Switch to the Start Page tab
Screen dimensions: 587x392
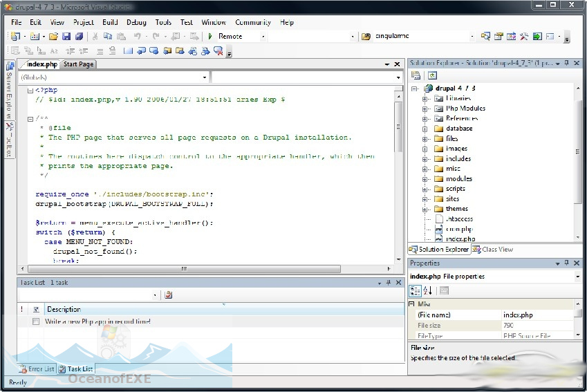point(78,64)
